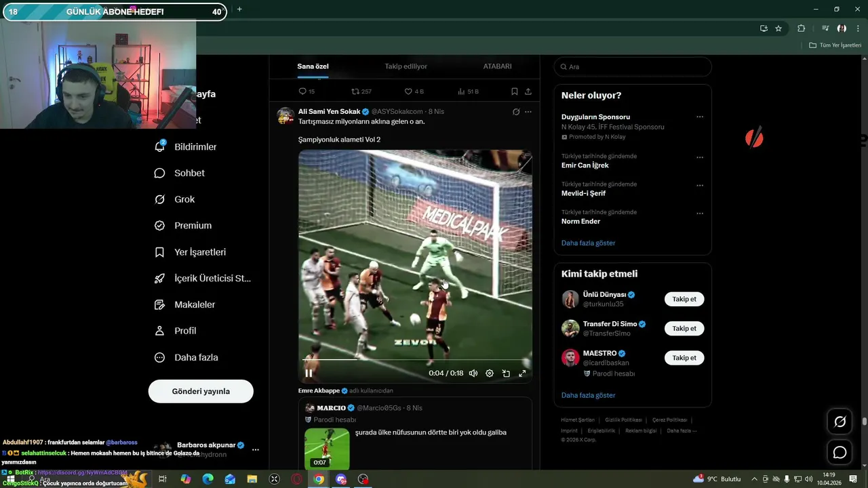Screen dimensions: 868x488
Task: Open İçerik Üreticisi studio in sidebar
Action: 203,279
